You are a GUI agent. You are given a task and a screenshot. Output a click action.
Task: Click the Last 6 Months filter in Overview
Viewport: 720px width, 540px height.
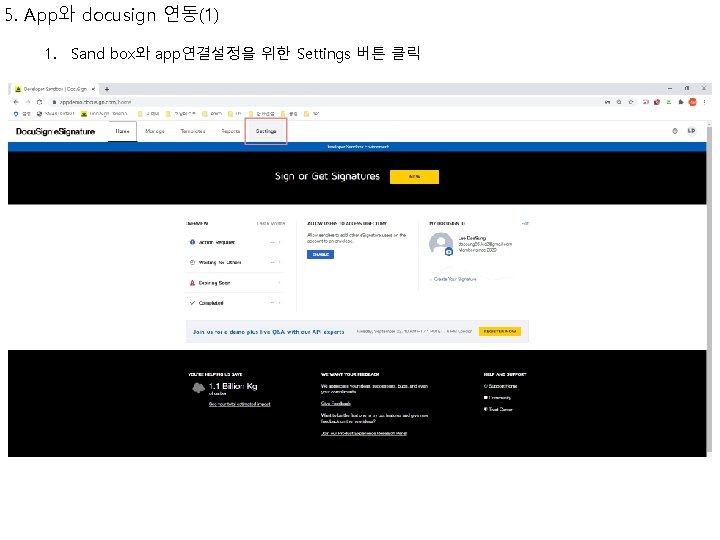[271, 223]
